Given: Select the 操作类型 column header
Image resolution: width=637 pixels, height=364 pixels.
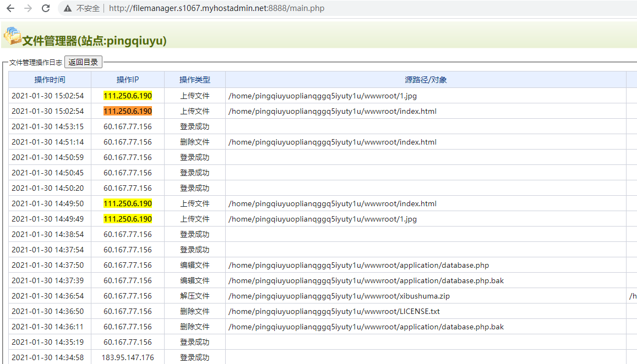Looking at the screenshot, I should click(x=195, y=80).
